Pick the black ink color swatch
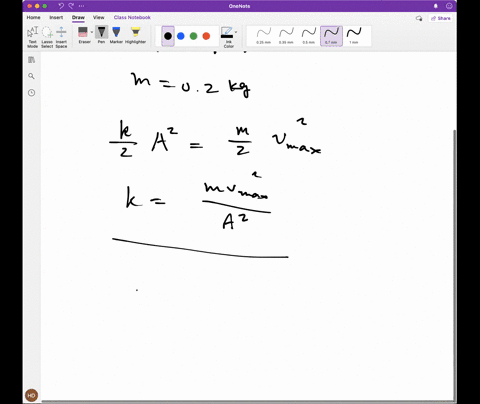Image resolution: width=480 pixels, height=404 pixels. pyautogui.click(x=168, y=36)
